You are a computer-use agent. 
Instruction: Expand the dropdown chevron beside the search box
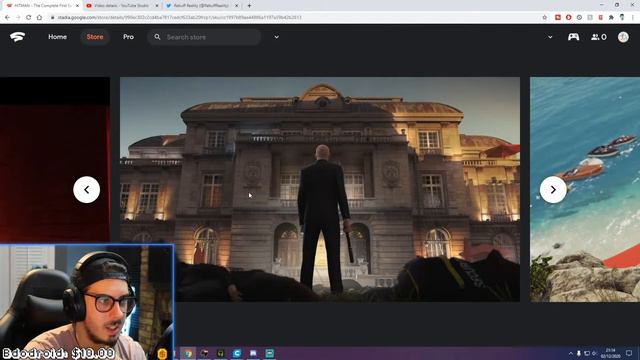point(276,37)
